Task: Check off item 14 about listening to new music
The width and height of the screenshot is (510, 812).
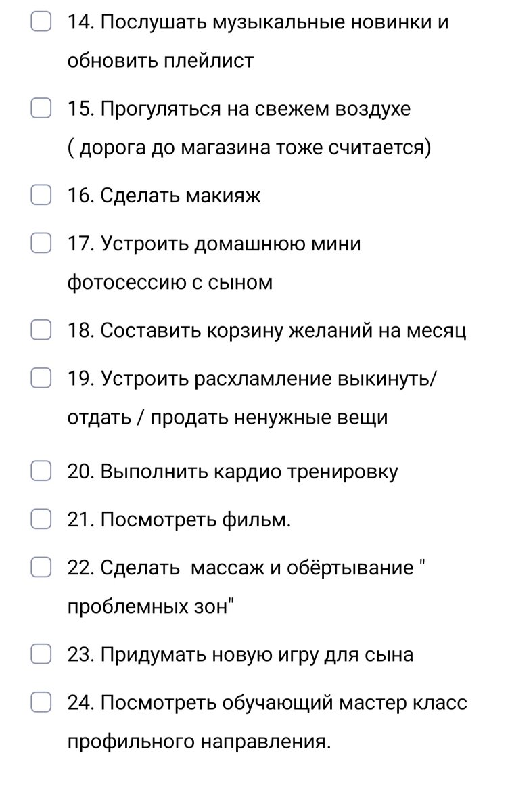Action: tap(41, 20)
